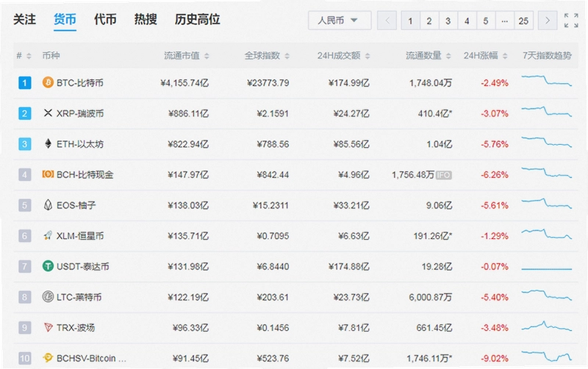588x369 pixels.
Task: Click the LTC Litecoin icon
Action: [48, 297]
